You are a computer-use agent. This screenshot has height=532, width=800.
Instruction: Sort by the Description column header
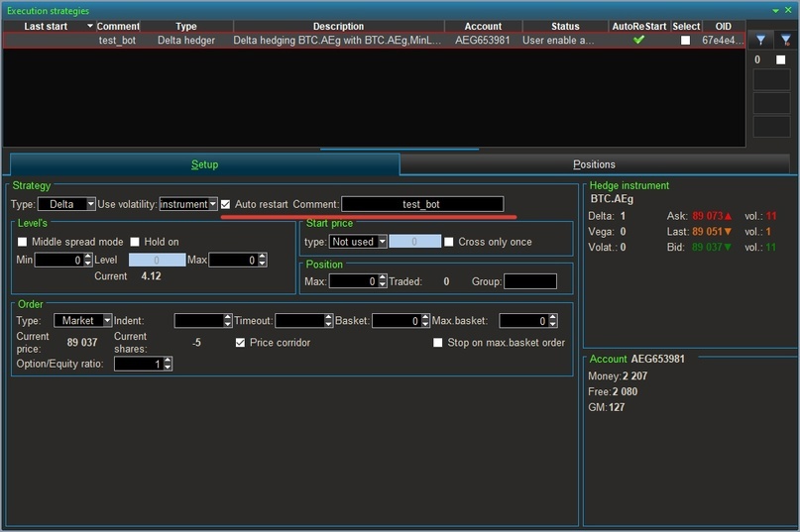tap(338, 26)
